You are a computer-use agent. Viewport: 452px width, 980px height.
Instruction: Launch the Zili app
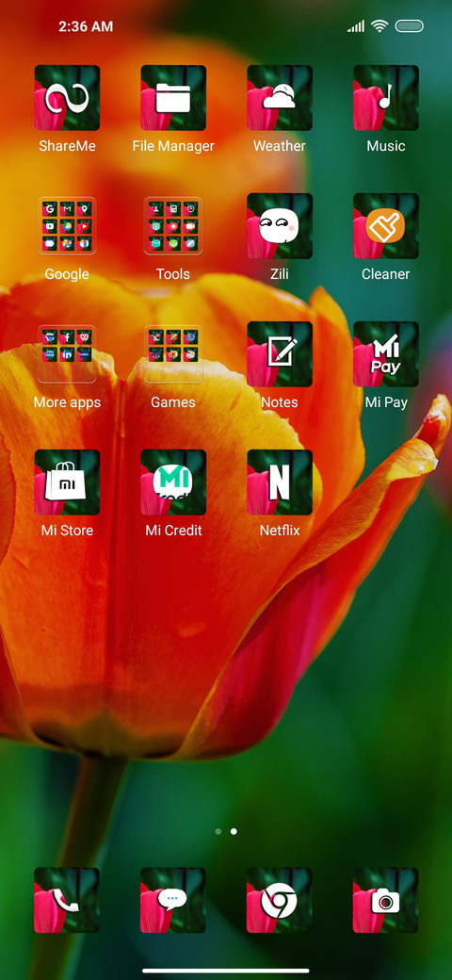279,226
